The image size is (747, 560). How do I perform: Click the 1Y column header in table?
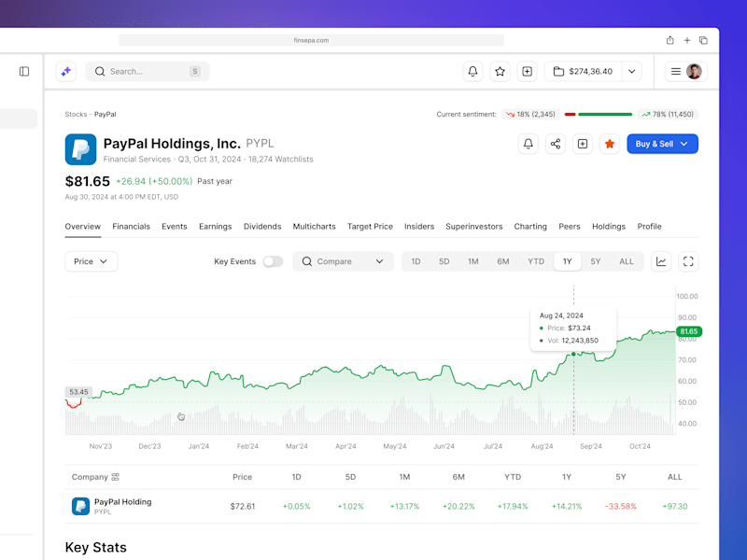point(567,477)
